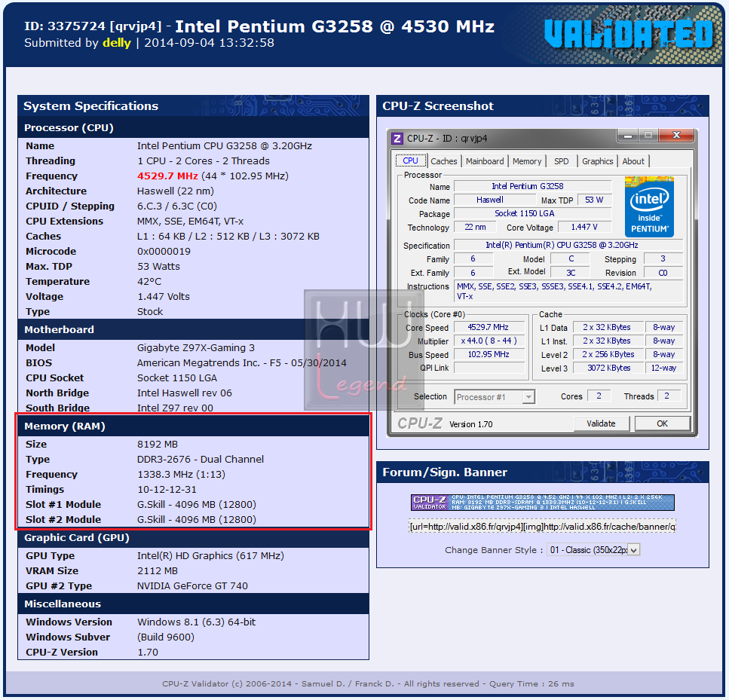This screenshot has height=700, width=729.
Task: Click the NVIDIA GeForce GT 740 text
Action: [x=192, y=586]
